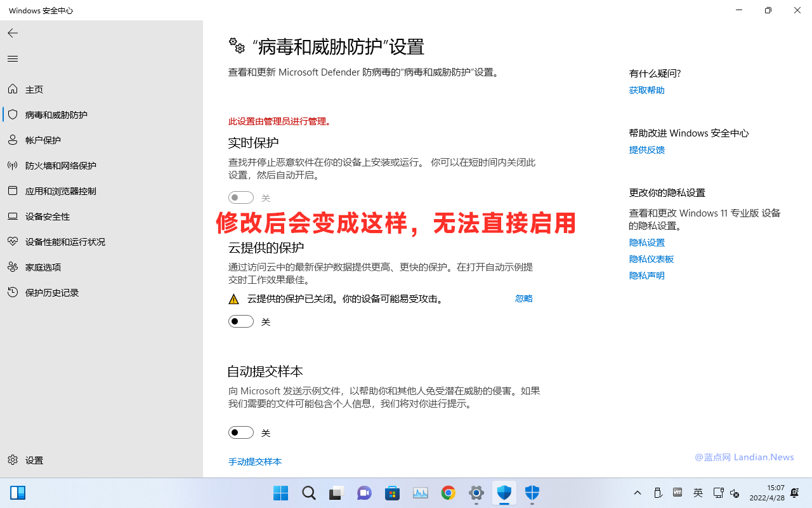
Task: Open 隐私仪表板 link
Action: [652, 259]
